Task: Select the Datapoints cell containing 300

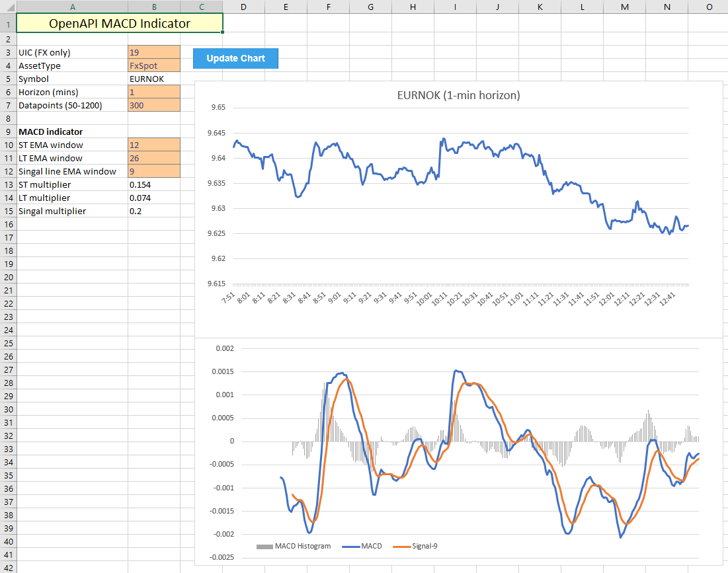Action: click(153, 105)
